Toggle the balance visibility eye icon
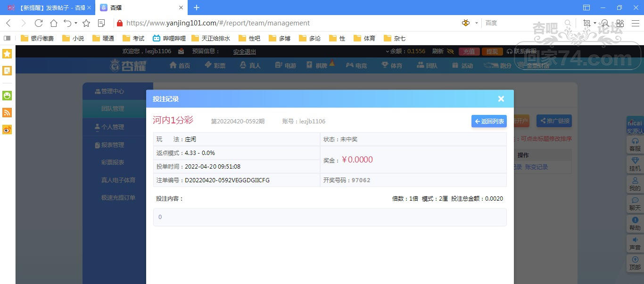 (x=450, y=51)
